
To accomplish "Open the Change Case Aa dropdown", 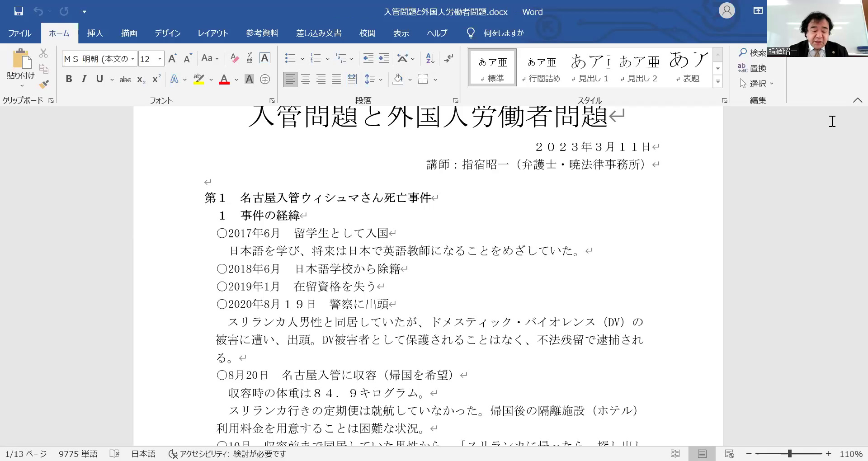I will click(x=210, y=58).
